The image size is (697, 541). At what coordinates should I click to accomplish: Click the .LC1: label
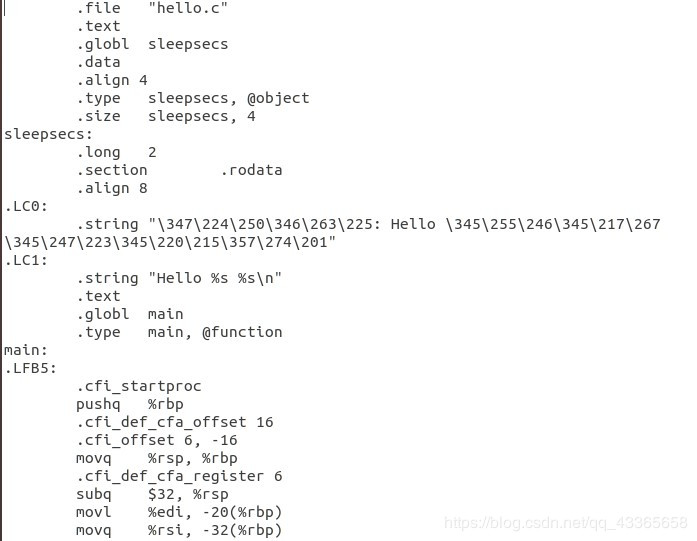(26, 260)
